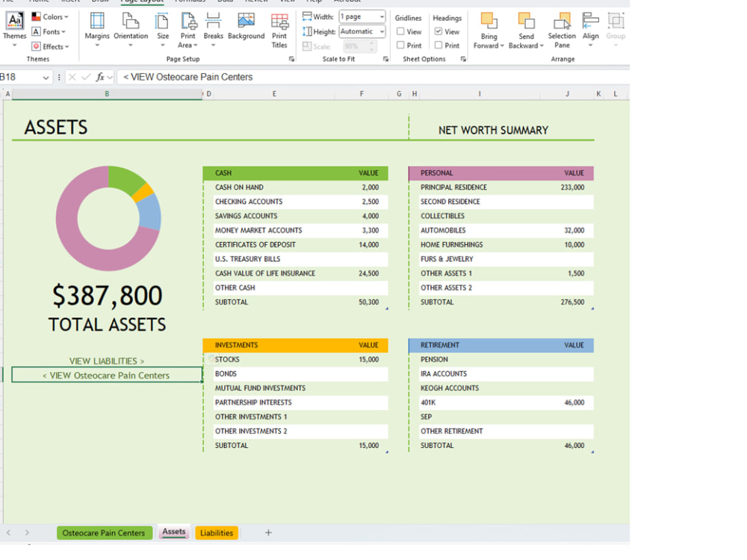The width and height of the screenshot is (747, 560).
Task: Select the NET WORTH SUMMARY heading
Action: (493, 131)
